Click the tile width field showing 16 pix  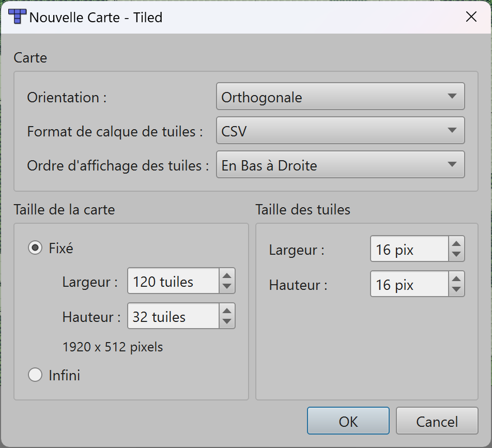coord(408,250)
